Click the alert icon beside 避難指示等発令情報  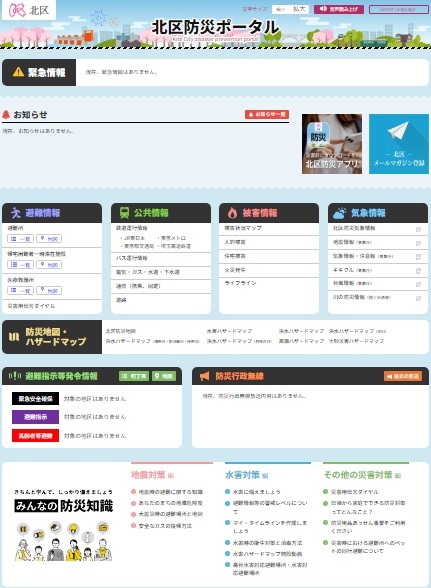[15, 375]
